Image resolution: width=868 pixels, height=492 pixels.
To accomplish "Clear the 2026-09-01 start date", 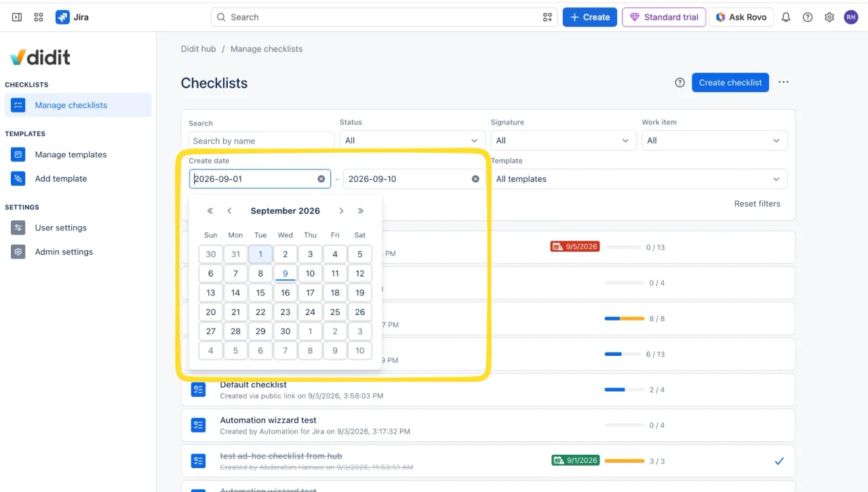I will pos(321,179).
